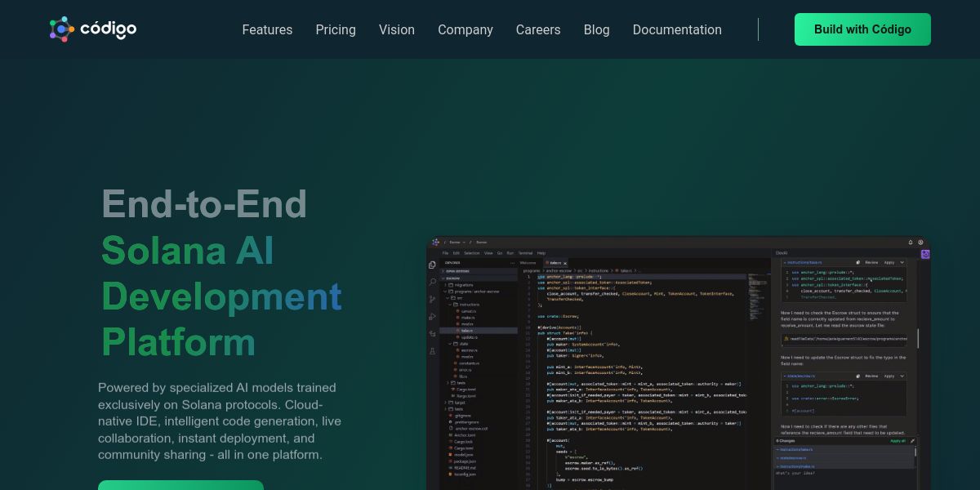Open Apply dropdown chevron on taker.rs snippet
The width and height of the screenshot is (980, 490).
pyautogui.click(x=902, y=262)
